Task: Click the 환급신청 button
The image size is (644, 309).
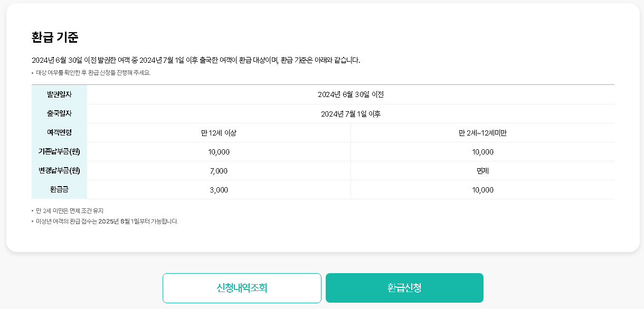Action: pos(405,288)
